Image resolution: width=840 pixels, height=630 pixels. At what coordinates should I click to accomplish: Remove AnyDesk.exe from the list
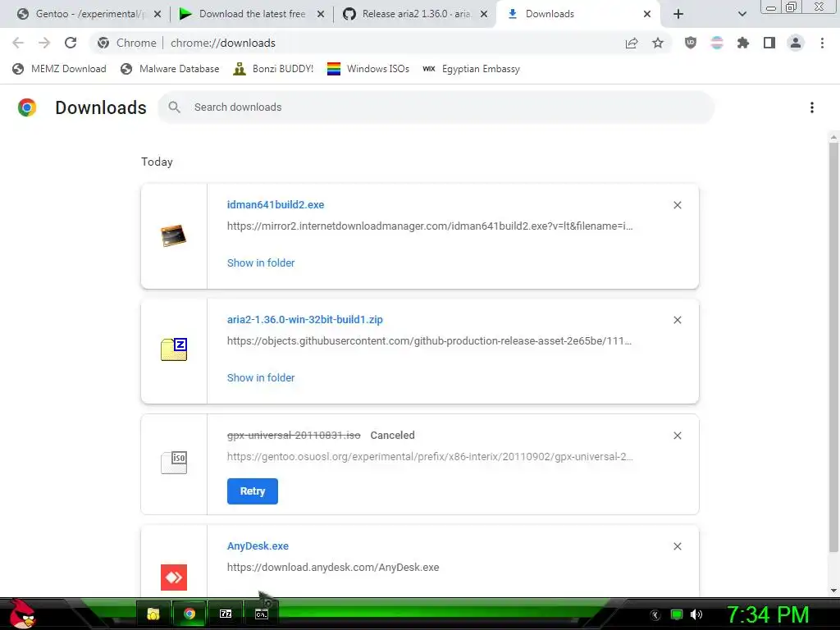[x=677, y=546]
